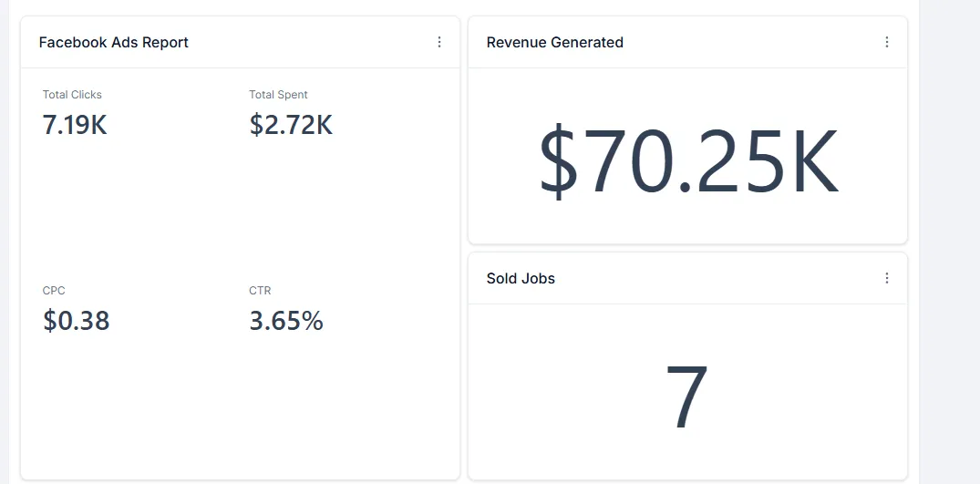The image size is (980, 484).
Task: Click the Revenue Generated widget title
Action: pos(555,42)
